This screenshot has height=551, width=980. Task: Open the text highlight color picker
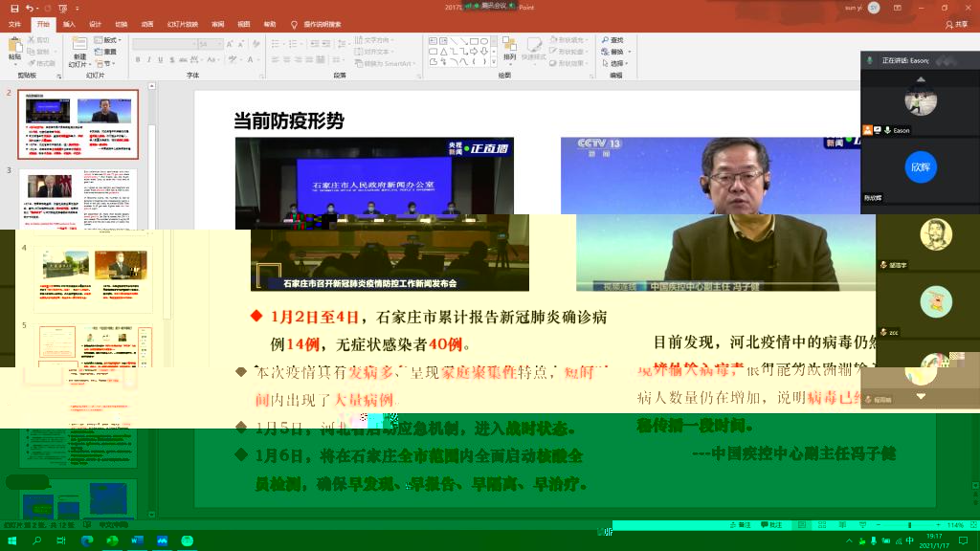[x=234, y=60]
